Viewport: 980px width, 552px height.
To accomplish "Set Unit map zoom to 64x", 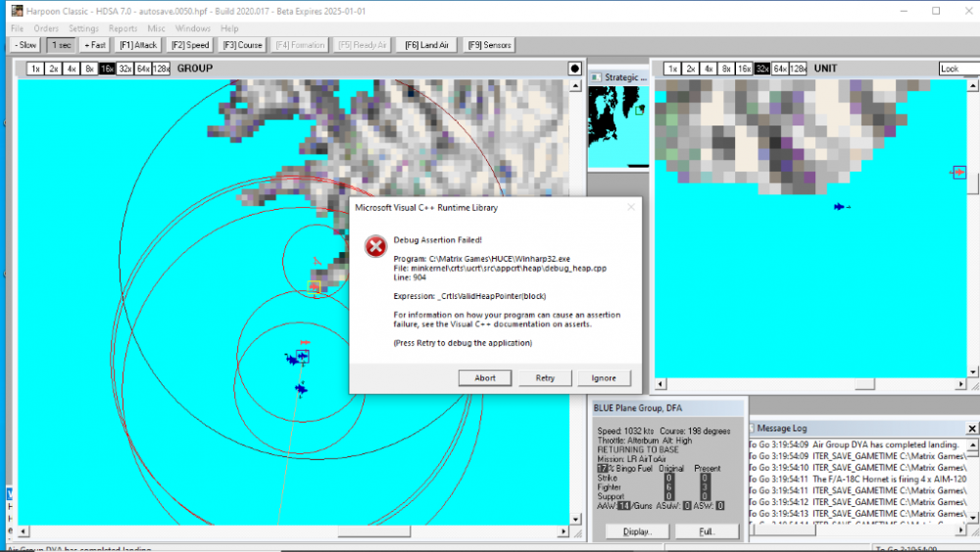I will [x=780, y=69].
